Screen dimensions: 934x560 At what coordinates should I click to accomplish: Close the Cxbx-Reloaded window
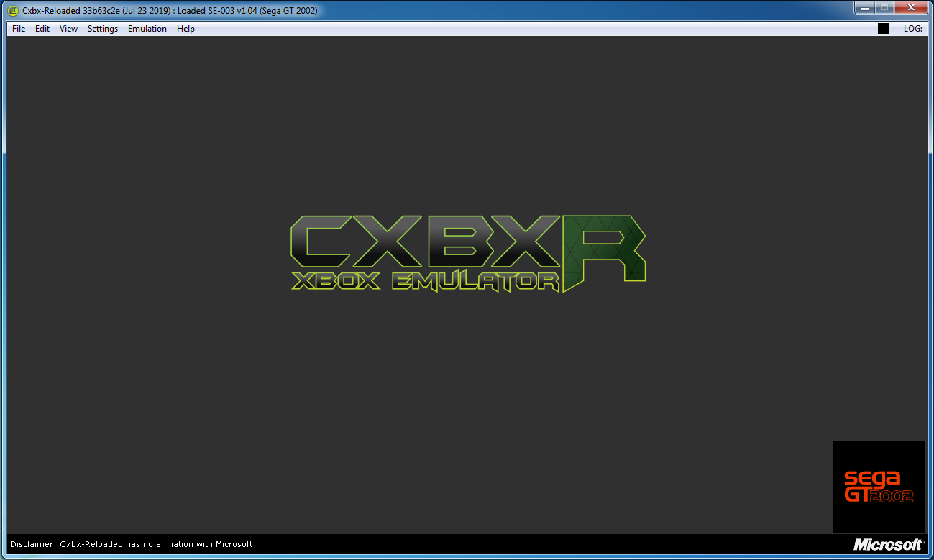[911, 7]
